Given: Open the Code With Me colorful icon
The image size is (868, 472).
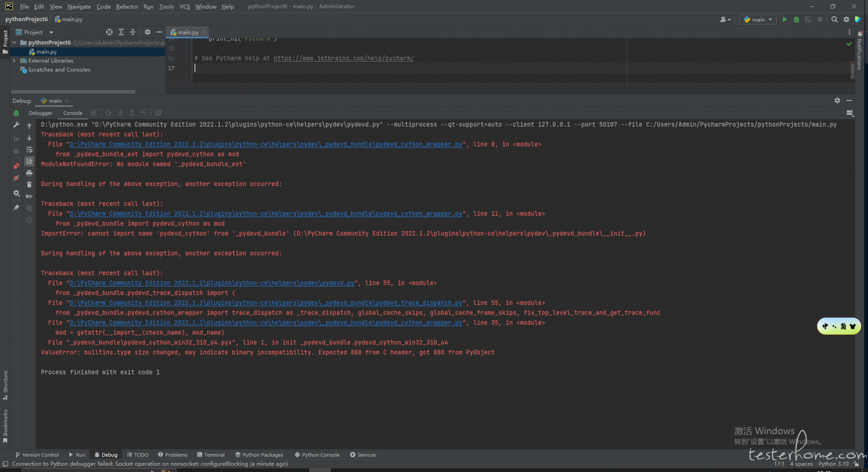Looking at the screenshot, I should [x=858, y=19].
